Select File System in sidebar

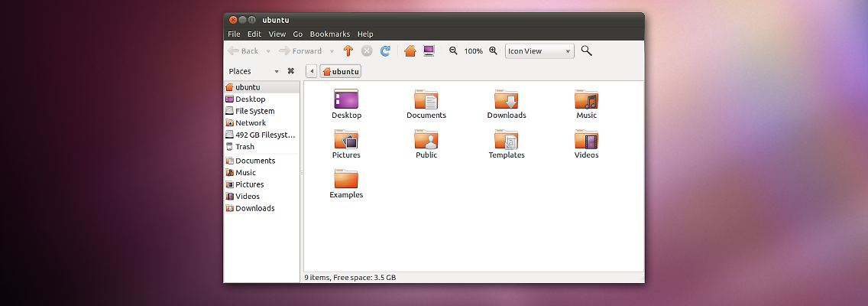pos(262,111)
